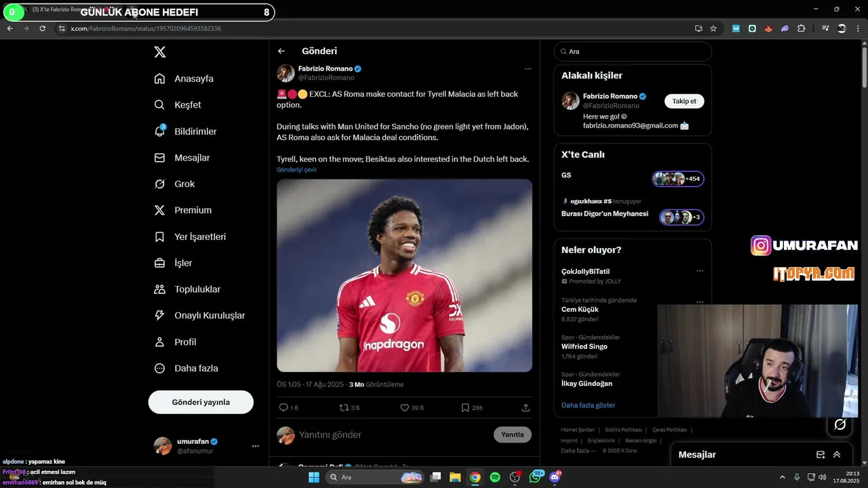Click the Gönderiyi çevir translate link
The width and height of the screenshot is (868, 488).
tap(296, 169)
